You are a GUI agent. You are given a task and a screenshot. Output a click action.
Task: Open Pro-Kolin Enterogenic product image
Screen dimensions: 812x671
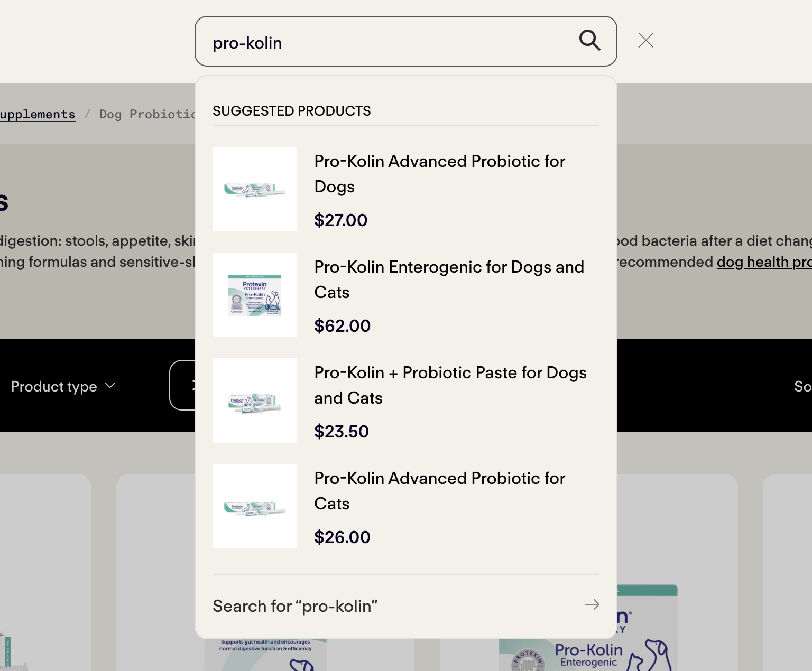pyautogui.click(x=255, y=295)
